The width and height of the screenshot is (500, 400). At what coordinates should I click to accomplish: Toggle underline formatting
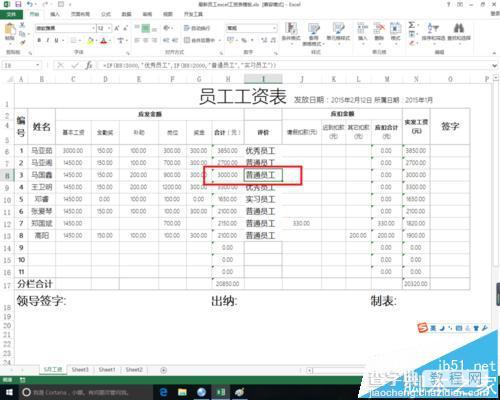pos(56,40)
